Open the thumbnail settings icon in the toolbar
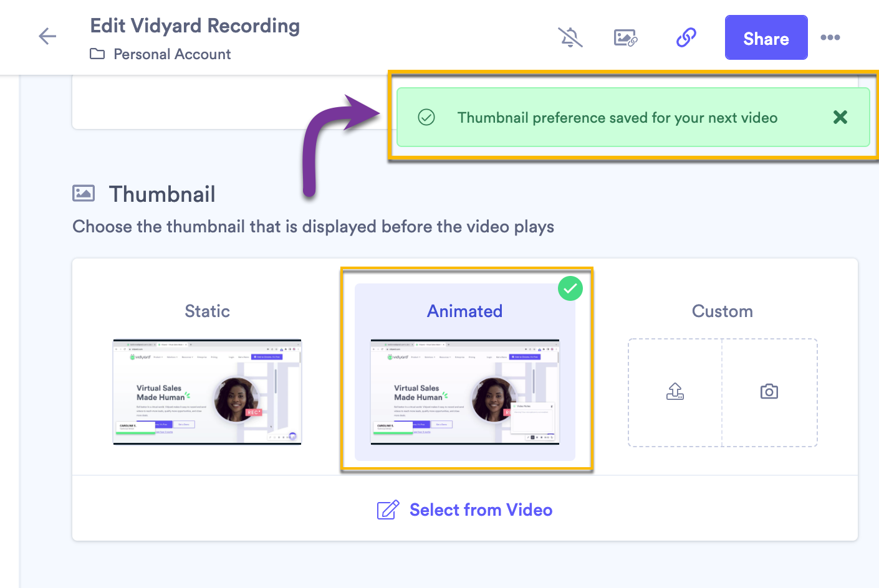Screen dimensions: 879x588 click(625, 37)
